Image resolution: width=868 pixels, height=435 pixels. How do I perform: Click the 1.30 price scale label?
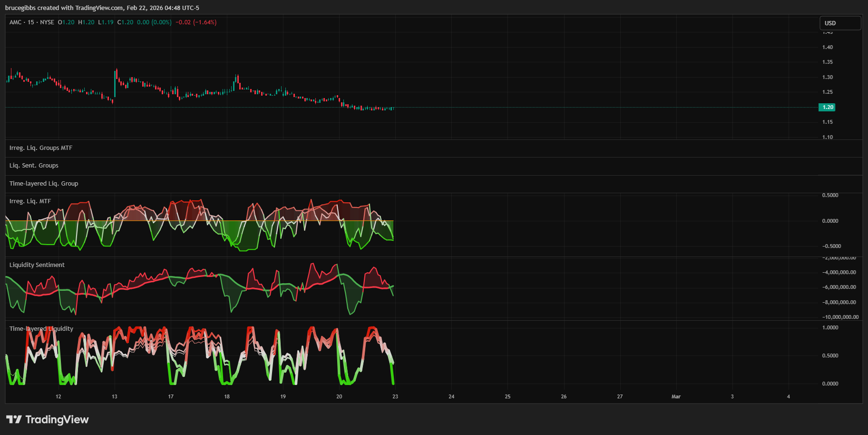click(828, 77)
